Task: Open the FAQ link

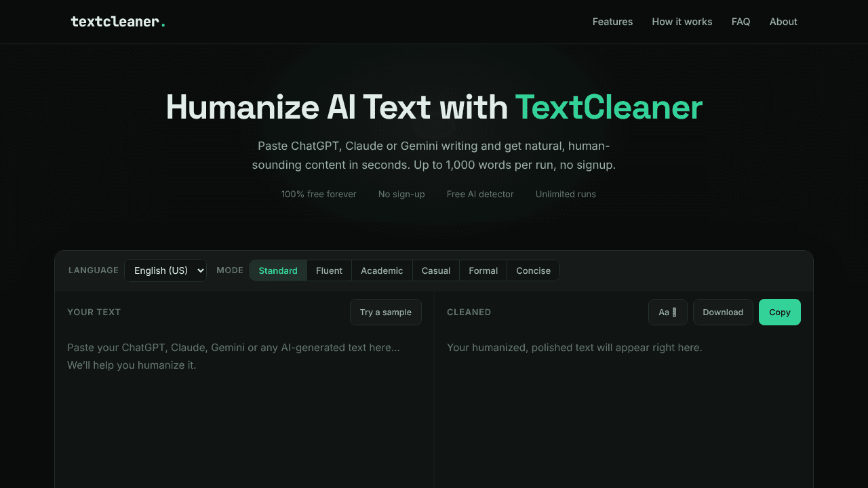Action: (741, 22)
